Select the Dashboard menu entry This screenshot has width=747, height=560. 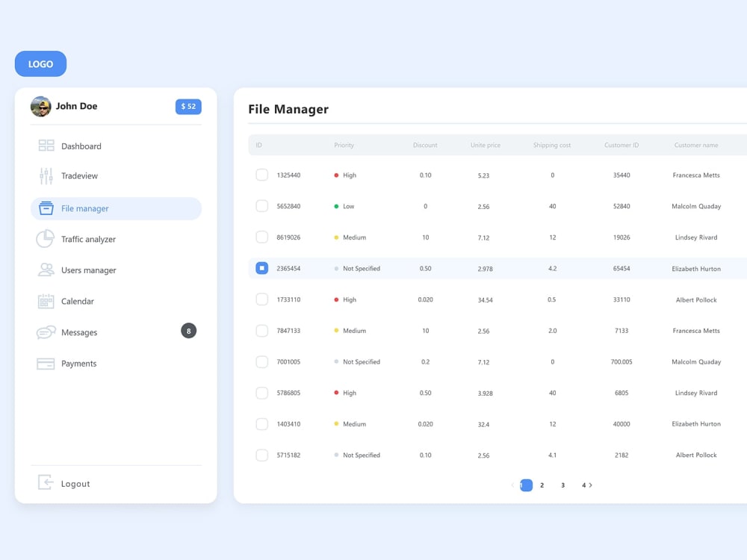pyautogui.click(x=81, y=146)
